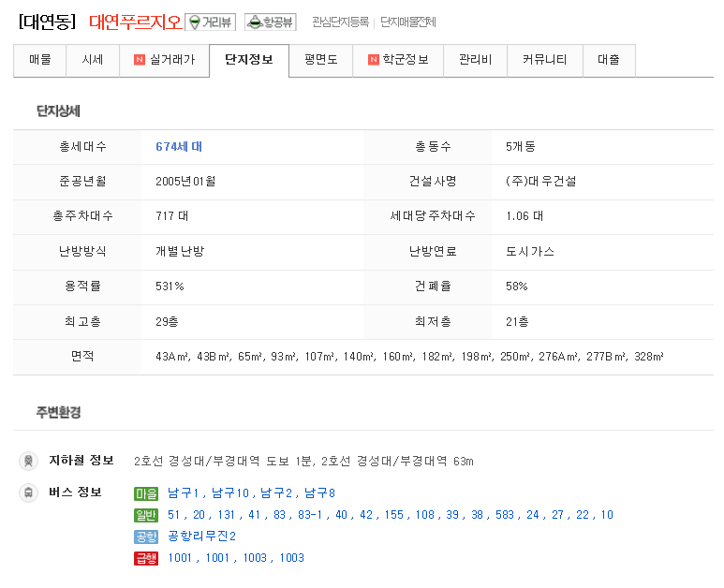Click the 43A㎡ area value
Screen dimensions: 724x588
pos(171,357)
